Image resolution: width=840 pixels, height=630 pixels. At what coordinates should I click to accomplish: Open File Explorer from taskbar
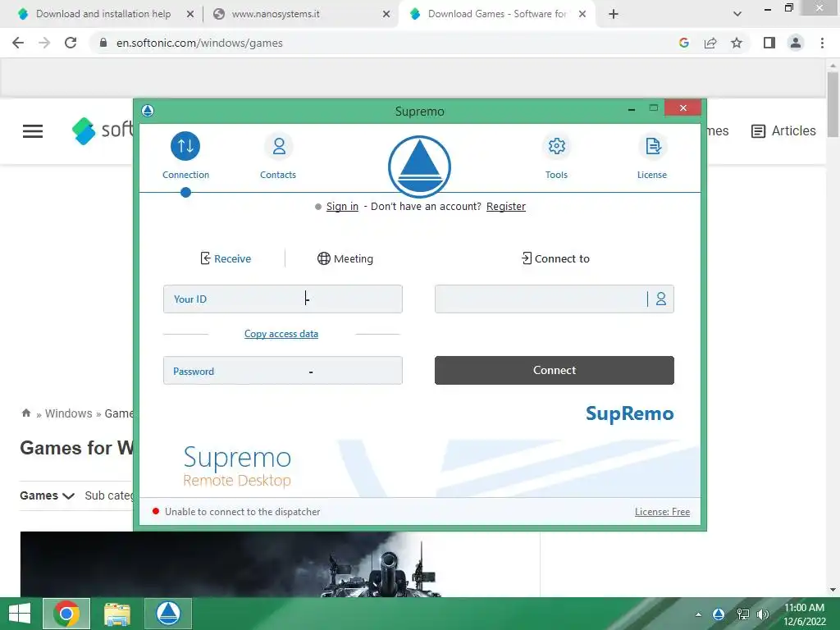coord(117,614)
